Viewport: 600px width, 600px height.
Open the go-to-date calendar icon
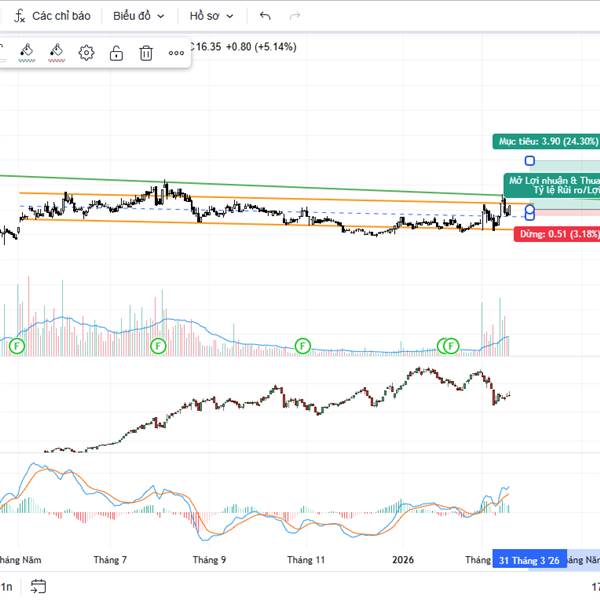38,587
